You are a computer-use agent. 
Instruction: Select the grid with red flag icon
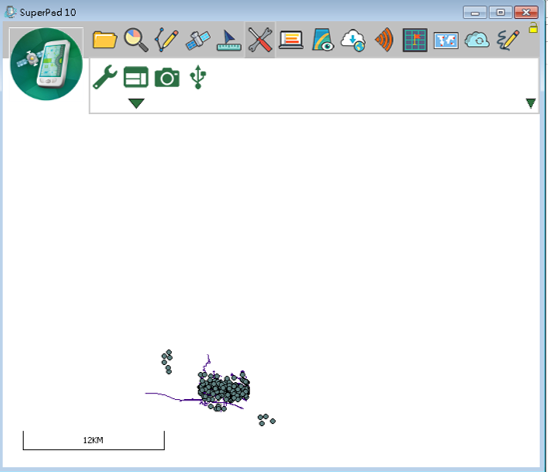point(415,40)
